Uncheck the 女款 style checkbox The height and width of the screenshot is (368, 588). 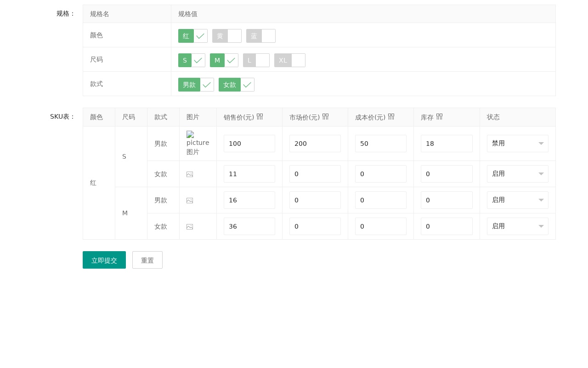tap(237, 85)
